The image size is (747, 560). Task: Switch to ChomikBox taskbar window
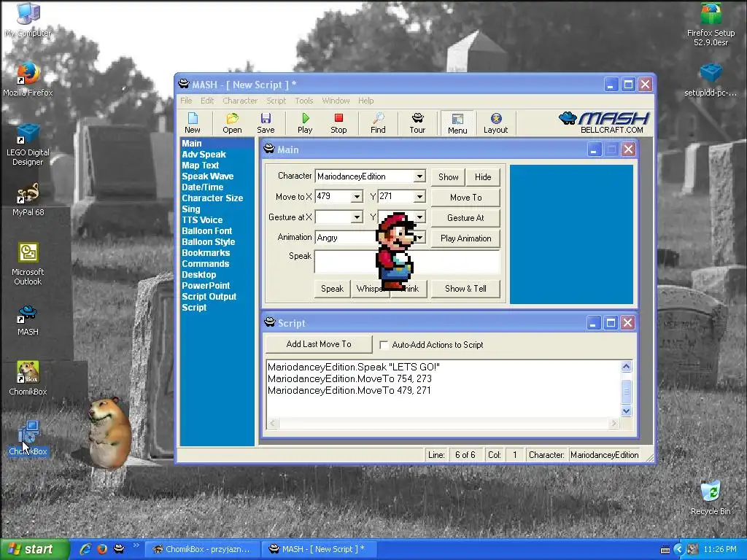click(201, 550)
